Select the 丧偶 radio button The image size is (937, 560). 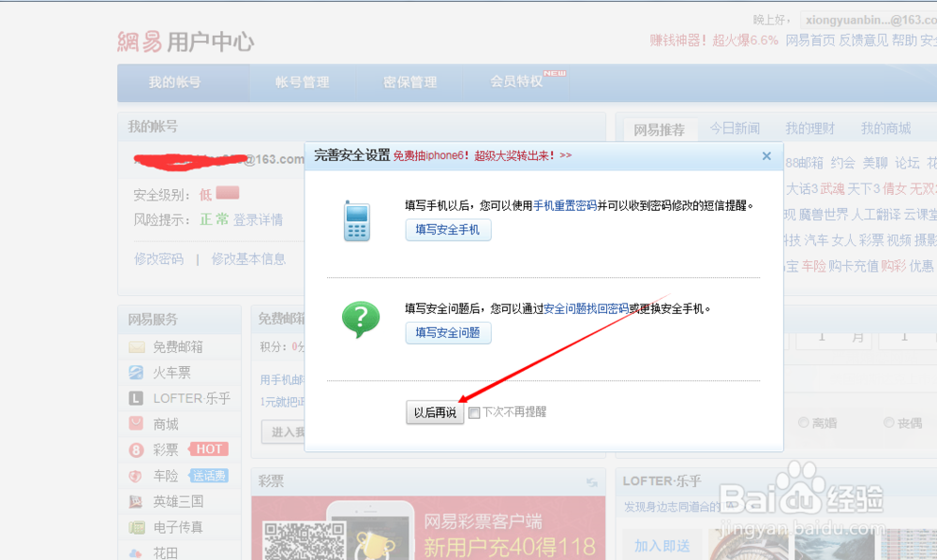(x=888, y=422)
